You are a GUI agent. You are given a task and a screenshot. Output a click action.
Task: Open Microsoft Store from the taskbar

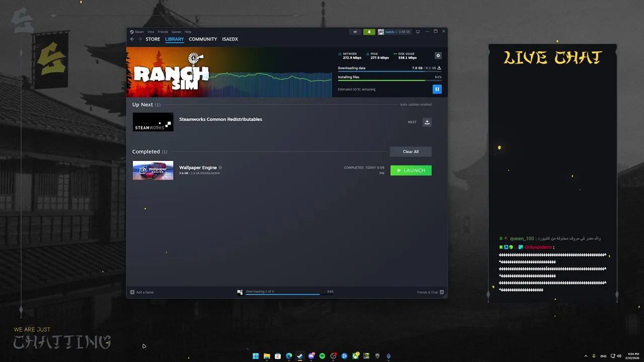[278, 356]
